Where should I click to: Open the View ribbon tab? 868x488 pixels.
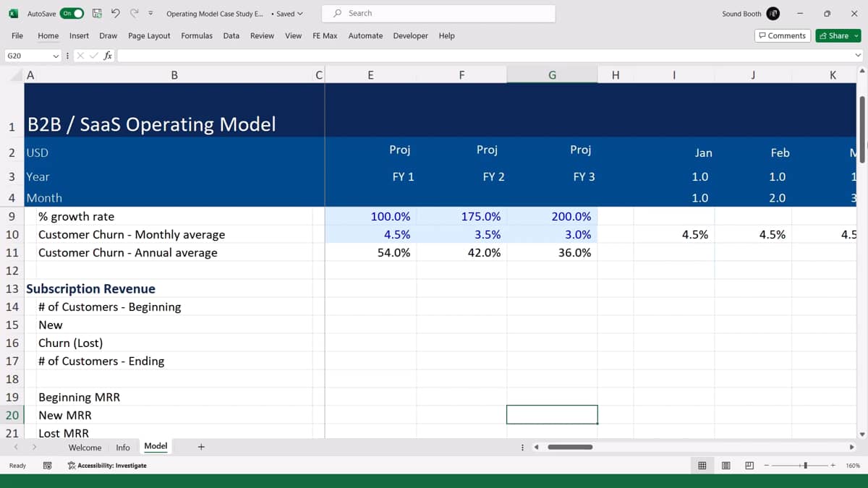point(293,35)
